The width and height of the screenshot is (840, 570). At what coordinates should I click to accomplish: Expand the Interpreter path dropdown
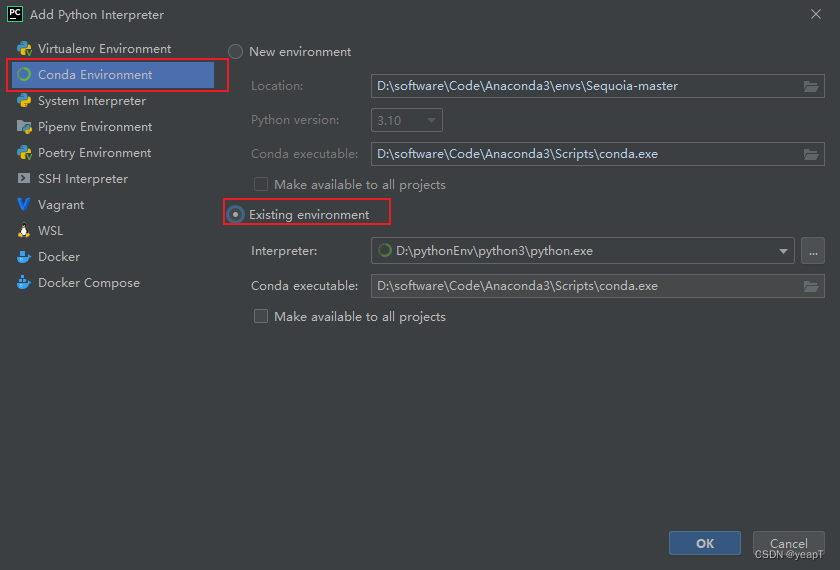click(x=783, y=251)
